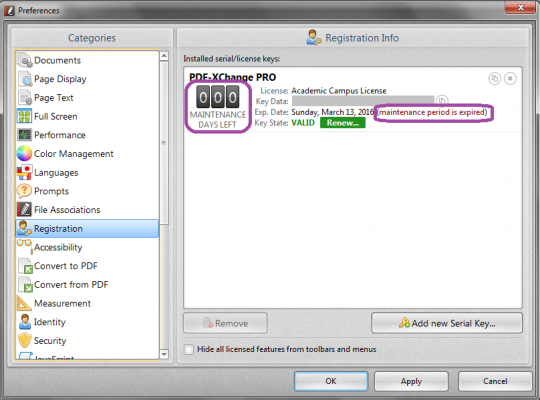
Task: Confirm the preferences with OK
Action: coord(331,381)
